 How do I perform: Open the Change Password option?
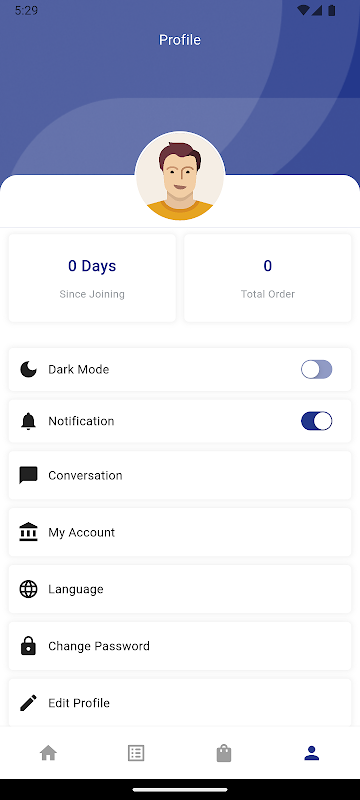[180, 645]
